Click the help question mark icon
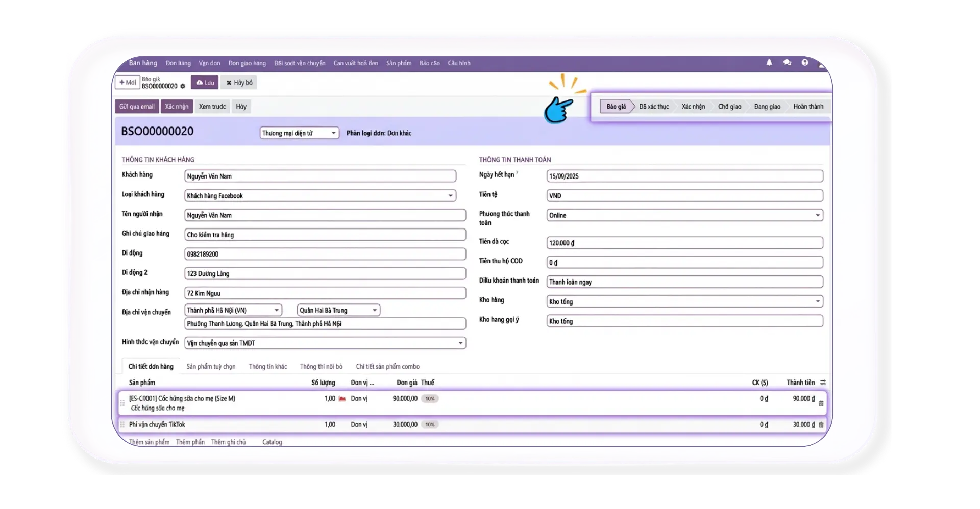980x509 pixels. click(x=805, y=63)
